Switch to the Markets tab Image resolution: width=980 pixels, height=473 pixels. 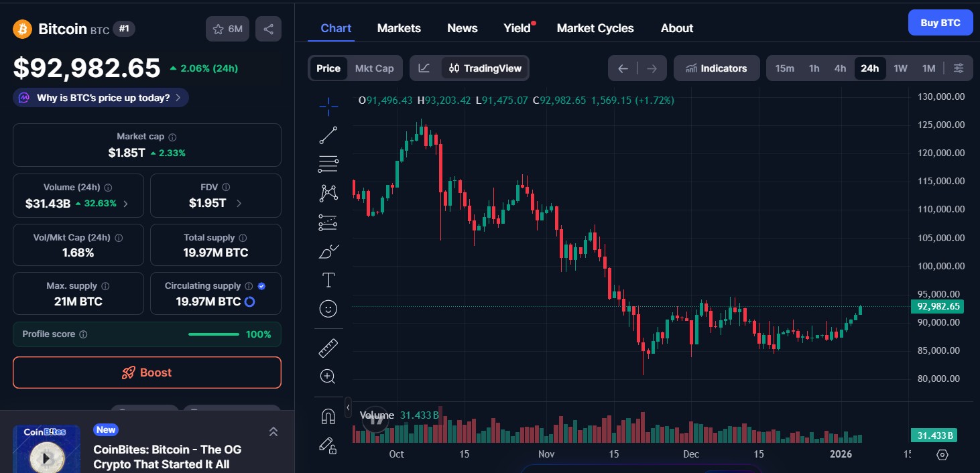[399, 28]
